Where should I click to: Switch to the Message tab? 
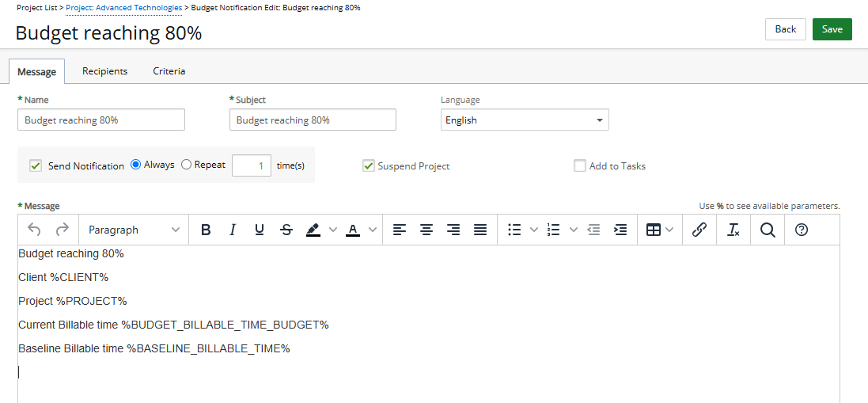click(x=36, y=71)
